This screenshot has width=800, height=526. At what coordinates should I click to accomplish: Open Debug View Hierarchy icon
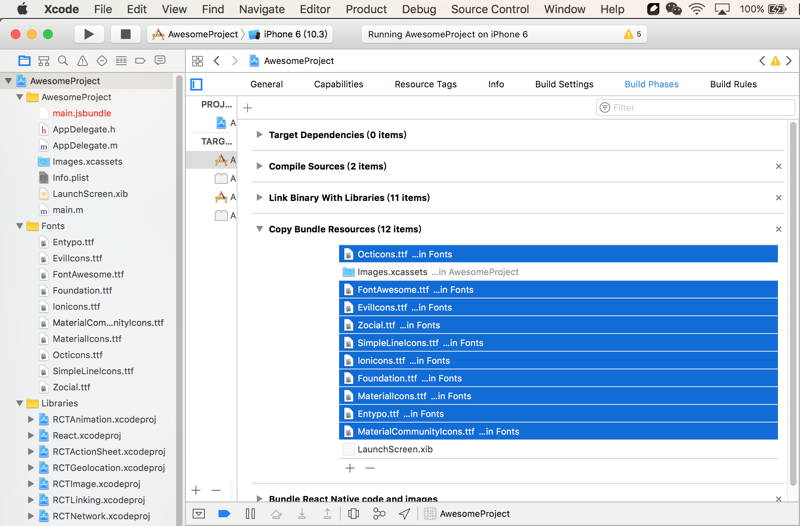(353, 514)
